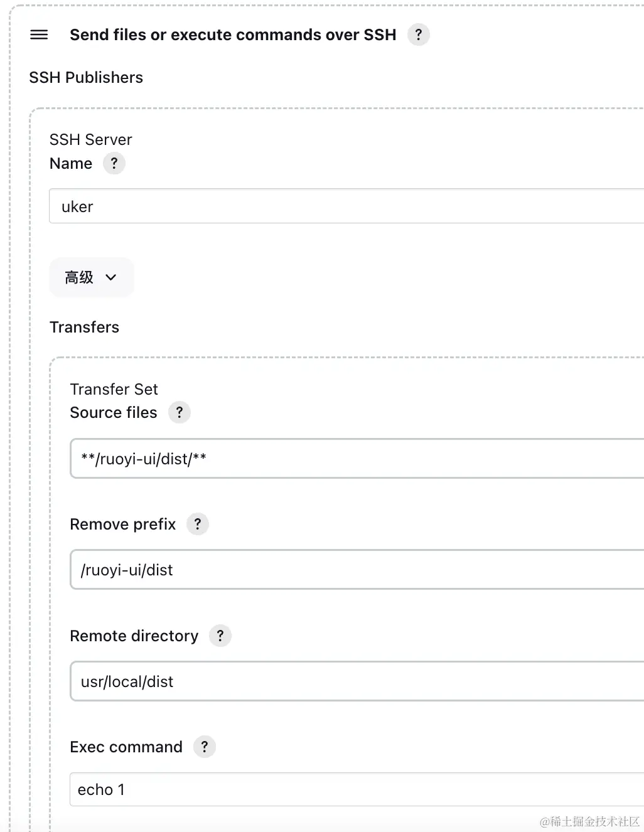Click the Source files input field
The height and width of the screenshot is (832, 644).
357,459
